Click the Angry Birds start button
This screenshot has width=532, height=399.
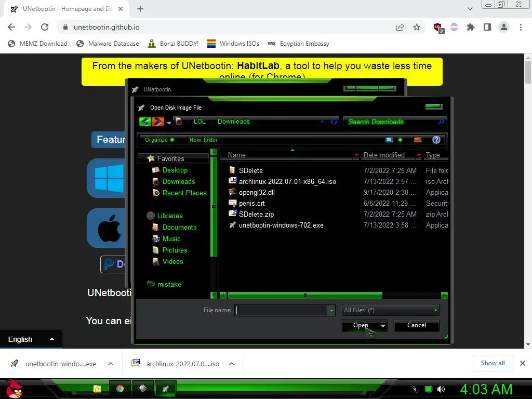click(x=14, y=389)
